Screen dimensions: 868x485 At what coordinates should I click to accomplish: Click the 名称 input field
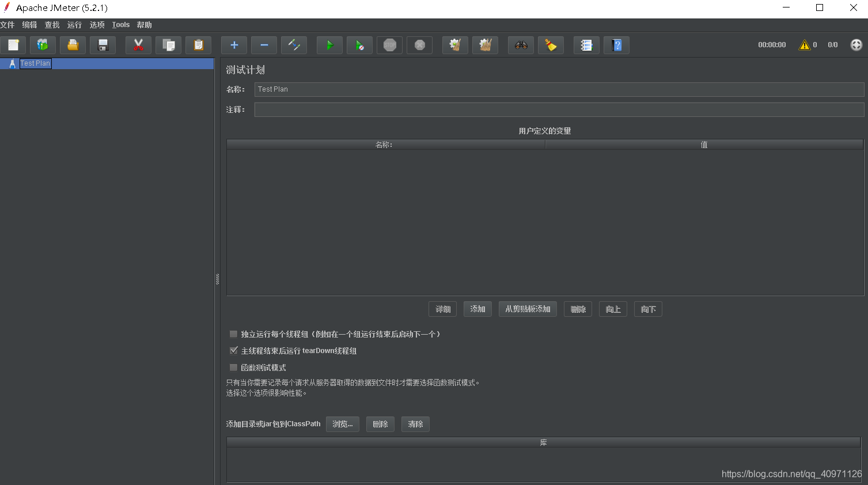coord(559,89)
